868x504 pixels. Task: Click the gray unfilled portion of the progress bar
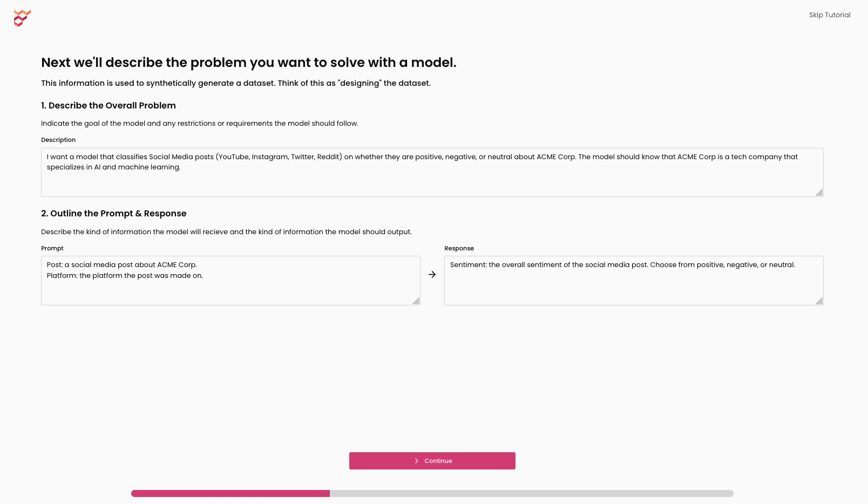(531, 493)
